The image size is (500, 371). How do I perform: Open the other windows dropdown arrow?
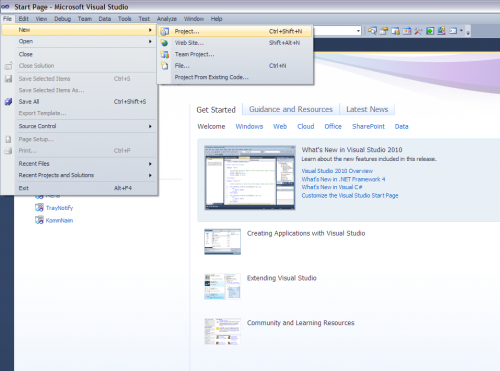[461, 31]
